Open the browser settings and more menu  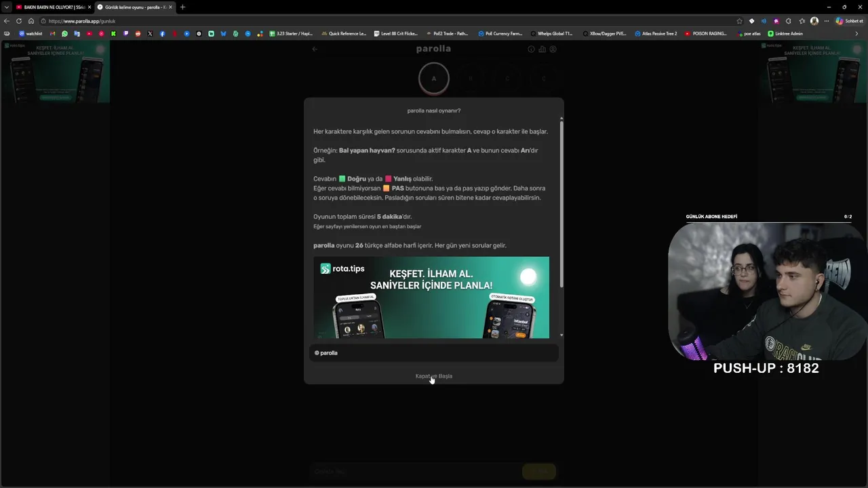tap(827, 21)
